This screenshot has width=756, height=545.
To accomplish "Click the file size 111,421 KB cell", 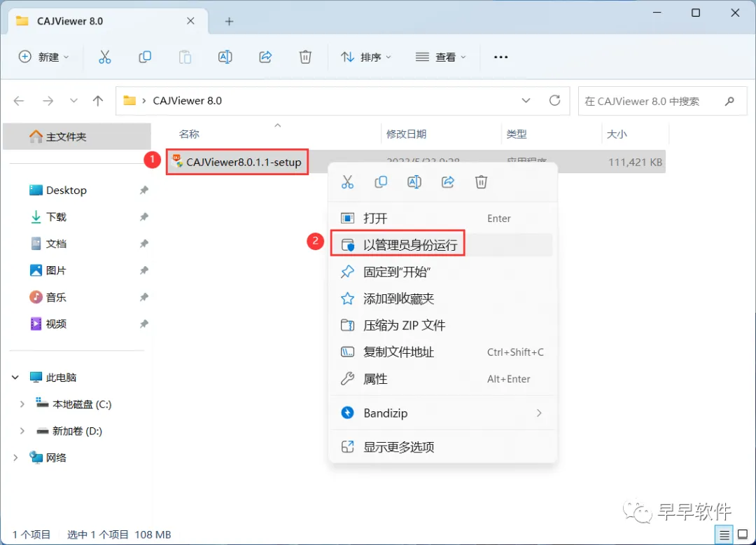I will 635,162.
